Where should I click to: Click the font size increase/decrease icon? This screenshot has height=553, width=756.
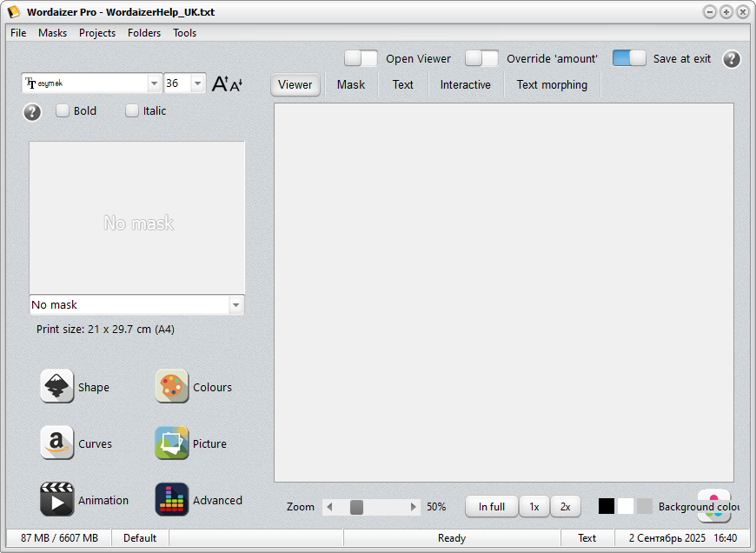pos(227,83)
